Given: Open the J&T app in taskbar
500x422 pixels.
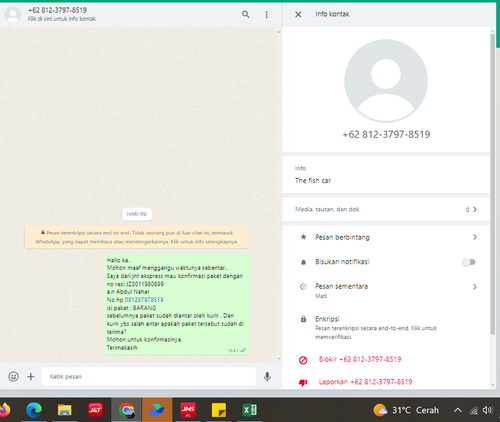Looking at the screenshot, I should tap(95, 410).
